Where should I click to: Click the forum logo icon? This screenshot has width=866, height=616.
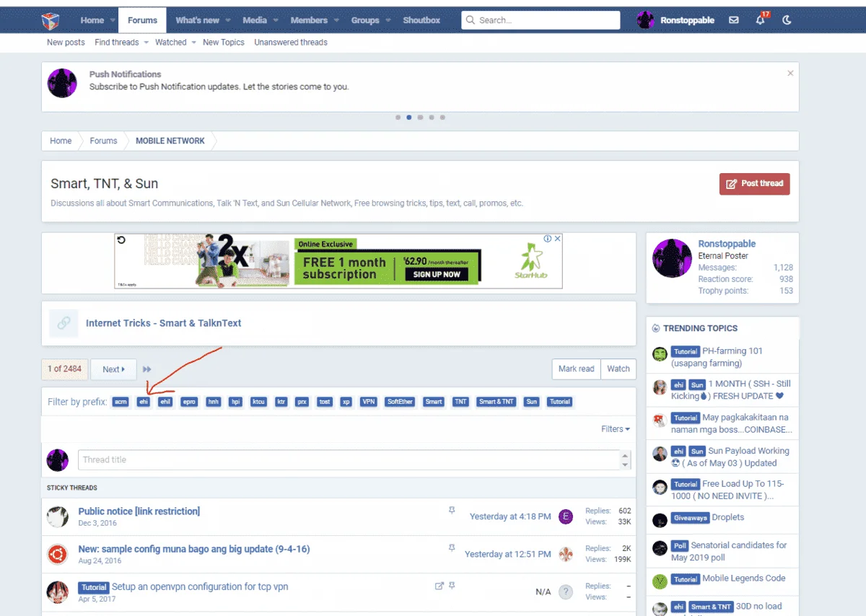pos(50,20)
